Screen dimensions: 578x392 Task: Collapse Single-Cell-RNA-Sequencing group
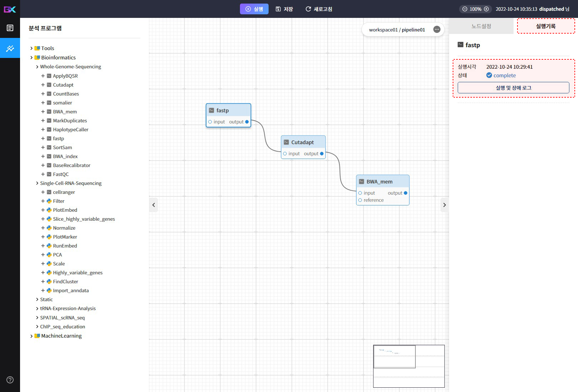click(37, 183)
